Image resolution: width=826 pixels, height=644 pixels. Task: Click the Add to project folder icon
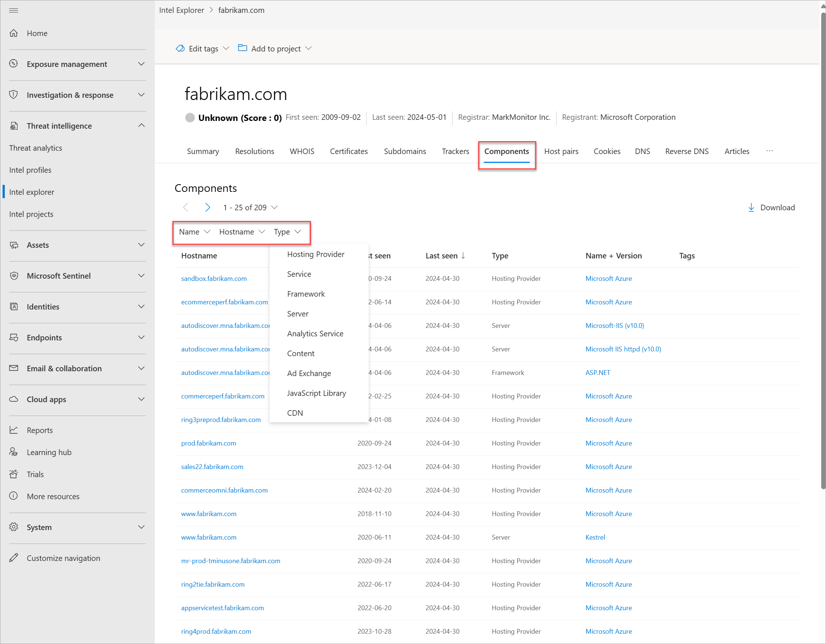tap(242, 48)
